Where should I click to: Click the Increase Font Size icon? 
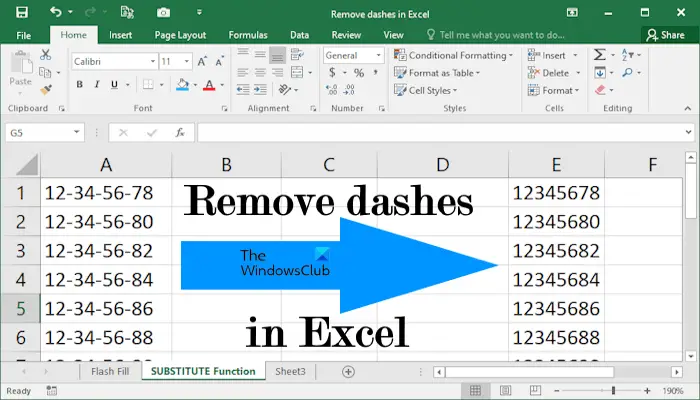point(202,61)
